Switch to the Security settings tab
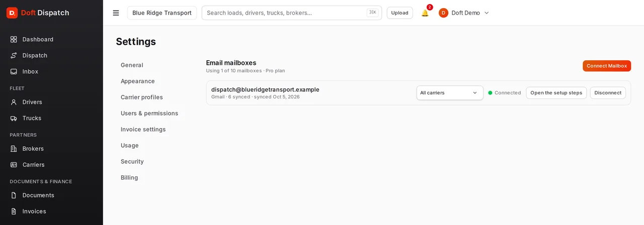644x225 pixels. point(132,162)
